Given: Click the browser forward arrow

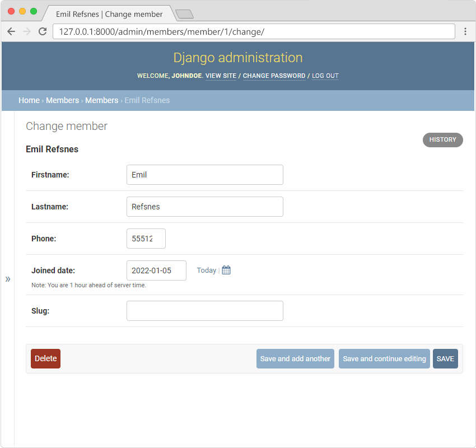Looking at the screenshot, I should 26,31.
